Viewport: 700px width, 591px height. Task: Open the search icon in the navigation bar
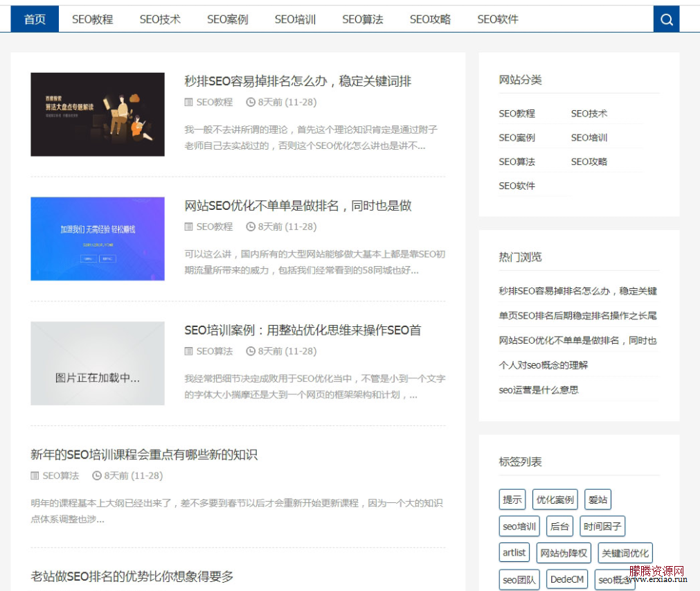(x=666, y=19)
